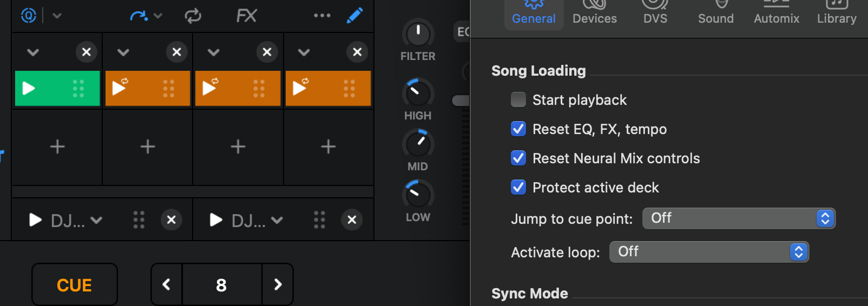
Task: Open the Activate loop dropdown
Action: click(709, 252)
